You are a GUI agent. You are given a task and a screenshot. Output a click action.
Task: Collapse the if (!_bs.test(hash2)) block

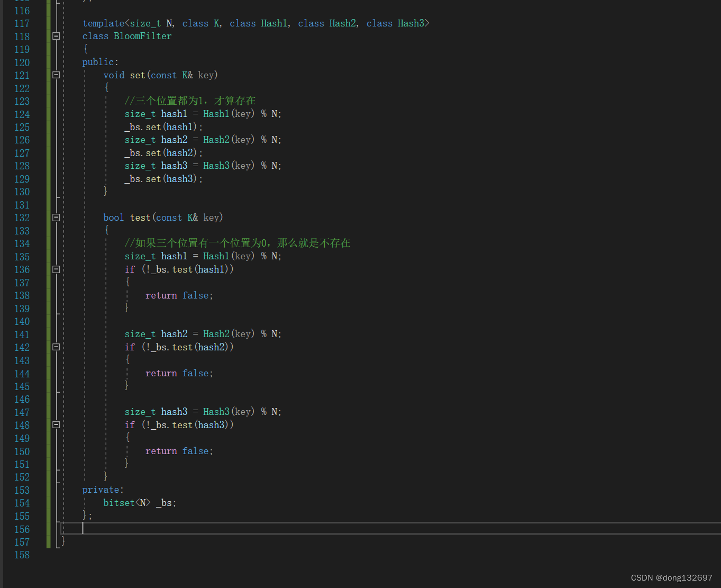click(56, 347)
